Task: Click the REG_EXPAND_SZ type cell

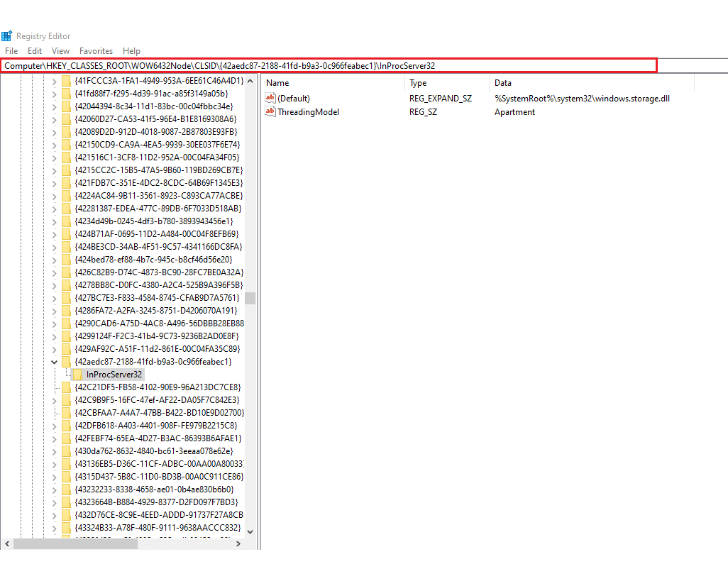Action: click(440, 99)
